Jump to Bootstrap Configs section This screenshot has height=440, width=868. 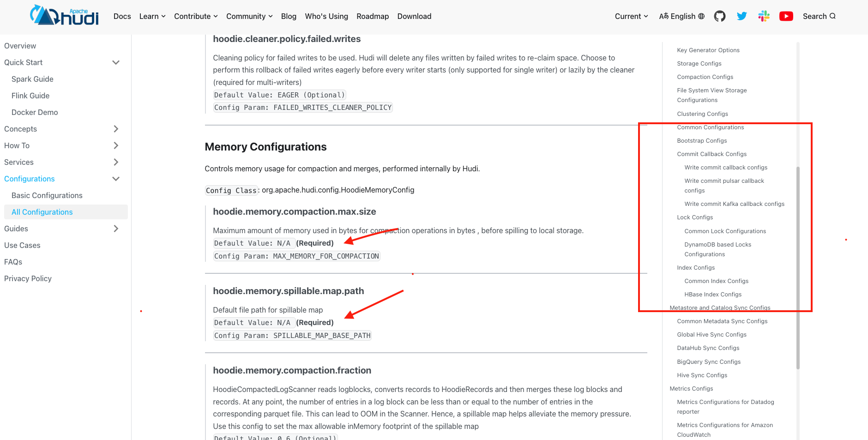pos(702,140)
